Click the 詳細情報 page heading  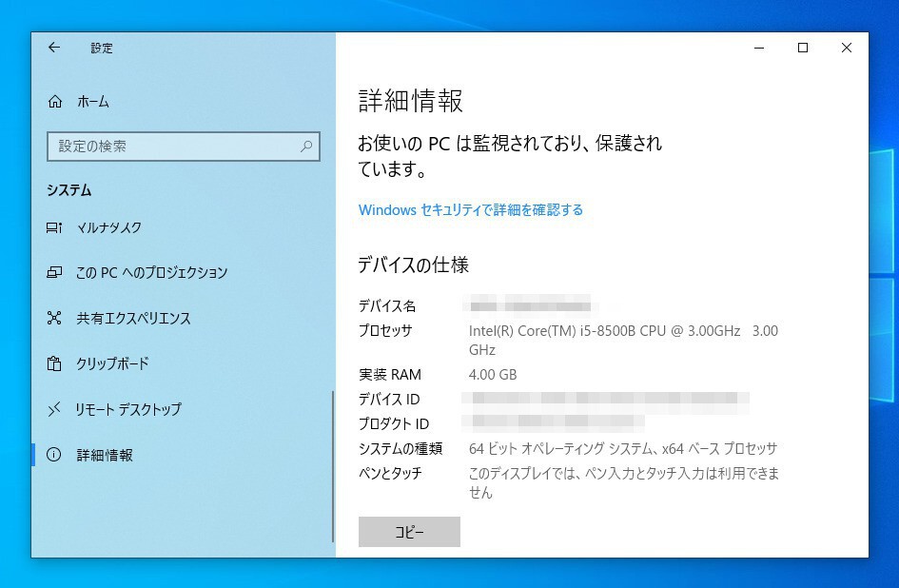pos(411,101)
